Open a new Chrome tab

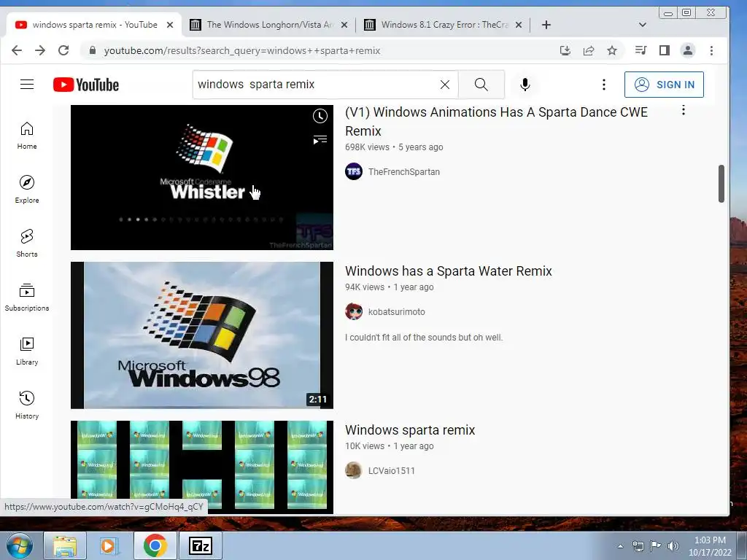pyautogui.click(x=546, y=25)
